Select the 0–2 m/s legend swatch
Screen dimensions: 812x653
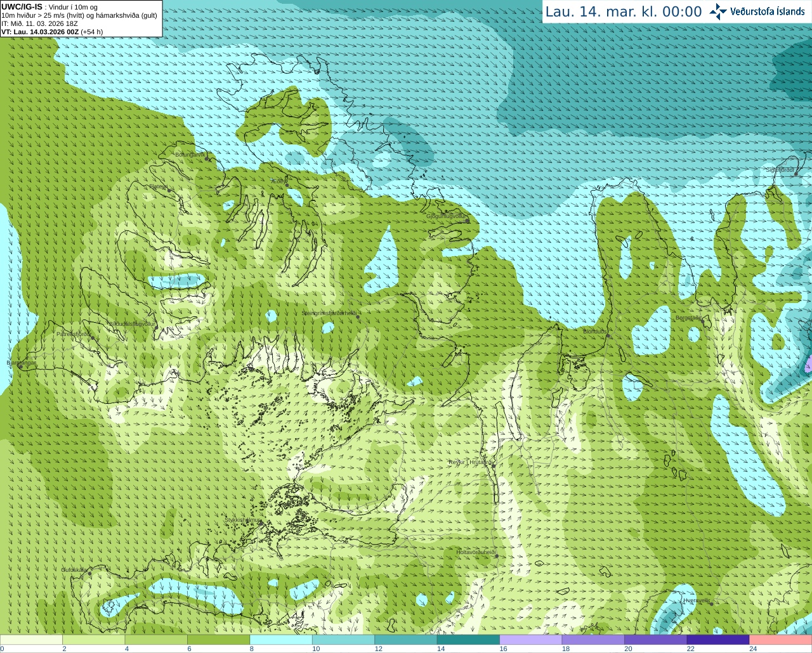tap(31, 640)
